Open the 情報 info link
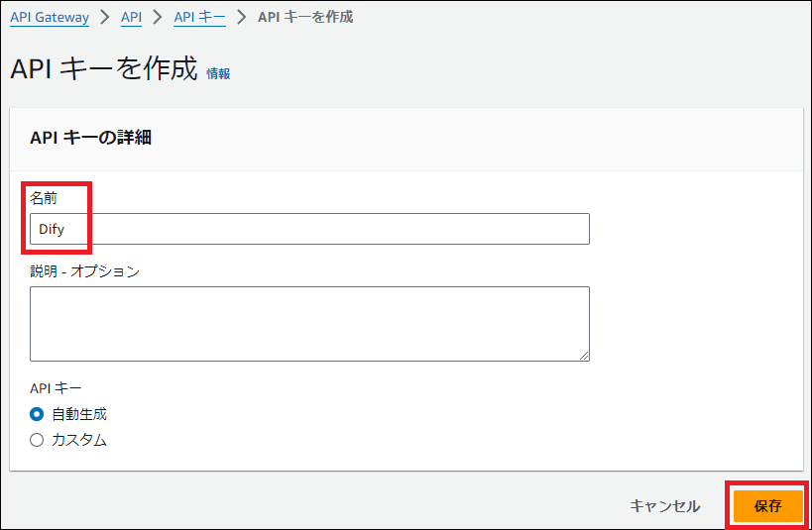Image resolution: width=812 pixels, height=530 pixels. click(x=218, y=73)
